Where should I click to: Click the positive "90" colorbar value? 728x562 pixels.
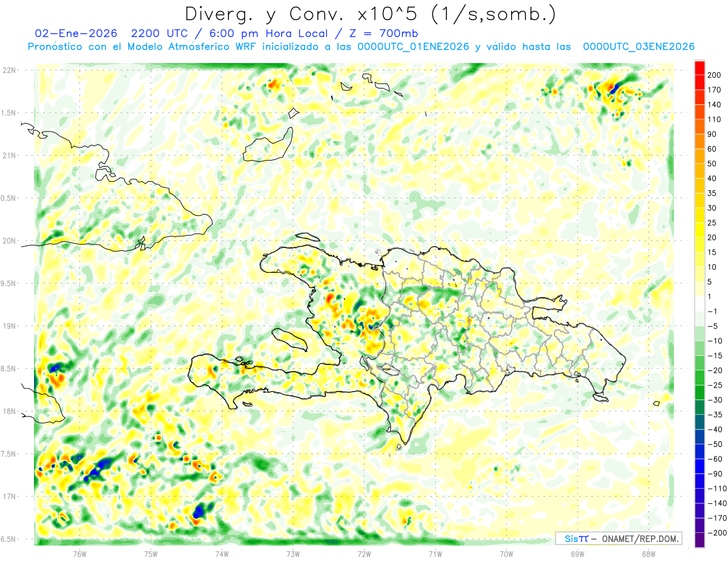coord(713,134)
